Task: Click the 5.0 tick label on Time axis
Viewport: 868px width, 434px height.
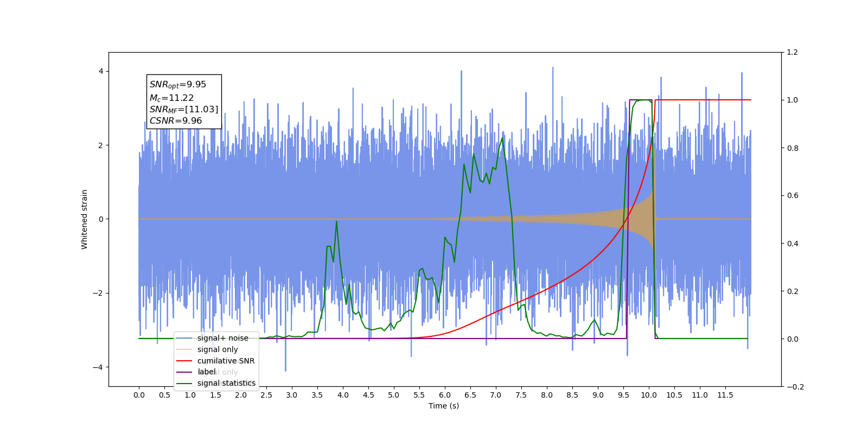Action: (394, 395)
